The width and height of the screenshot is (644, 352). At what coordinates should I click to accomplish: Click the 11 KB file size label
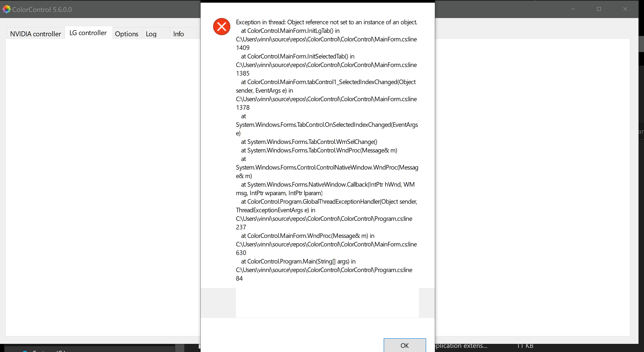[525, 346]
